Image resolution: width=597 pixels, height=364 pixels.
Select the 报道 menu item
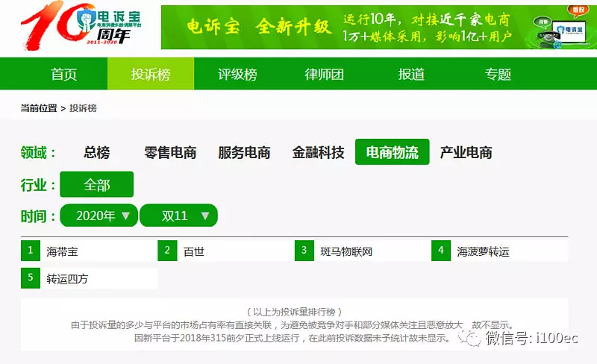click(x=411, y=74)
